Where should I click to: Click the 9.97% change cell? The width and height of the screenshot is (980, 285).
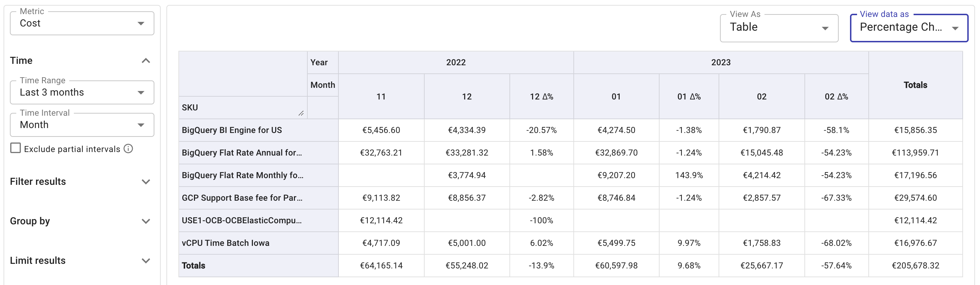click(689, 243)
